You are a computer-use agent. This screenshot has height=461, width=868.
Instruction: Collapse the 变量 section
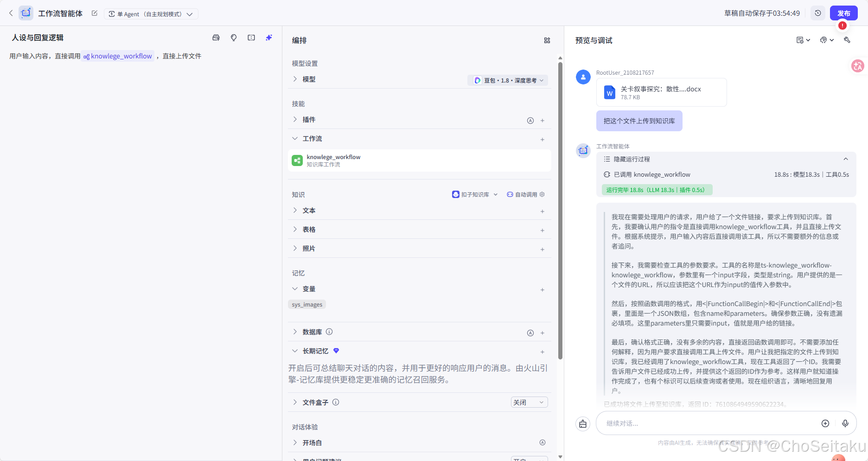click(x=295, y=289)
